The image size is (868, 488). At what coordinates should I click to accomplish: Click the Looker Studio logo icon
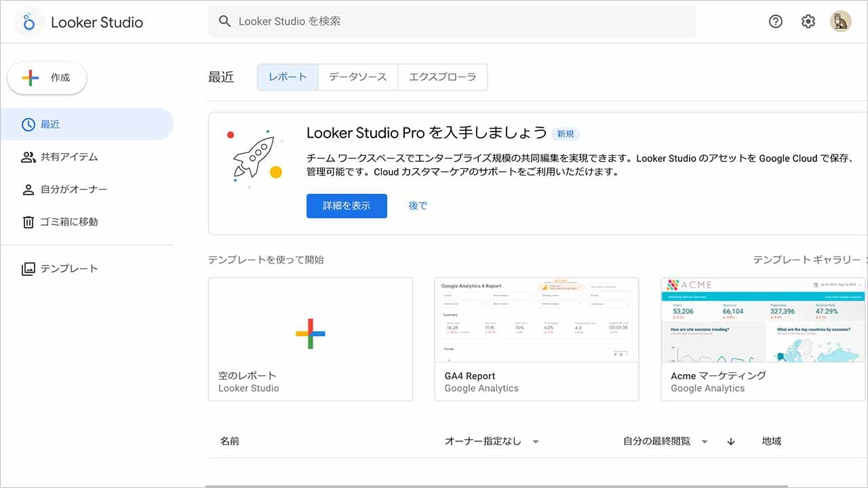(x=29, y=22)
